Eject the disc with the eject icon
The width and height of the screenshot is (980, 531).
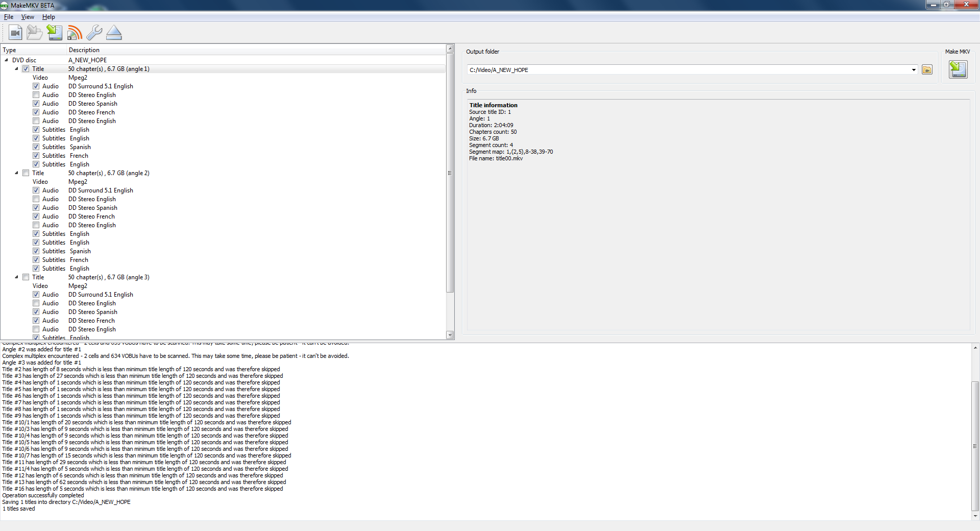[114, 33]
